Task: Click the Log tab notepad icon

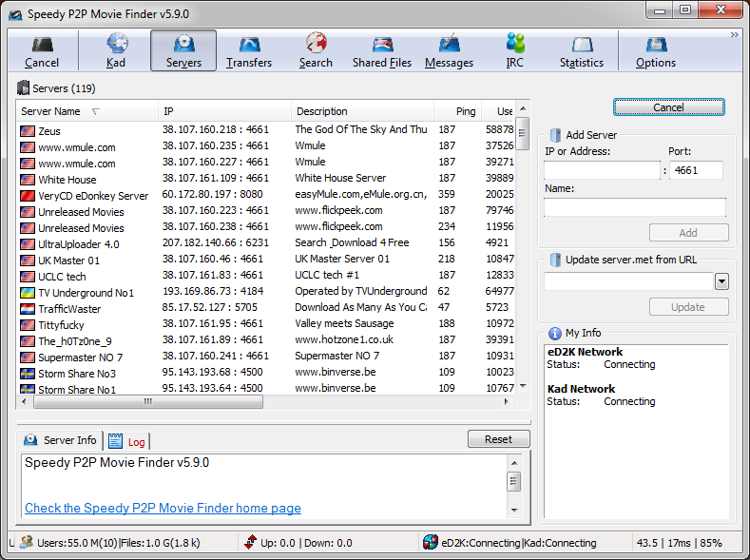Action: click(115, 441)
